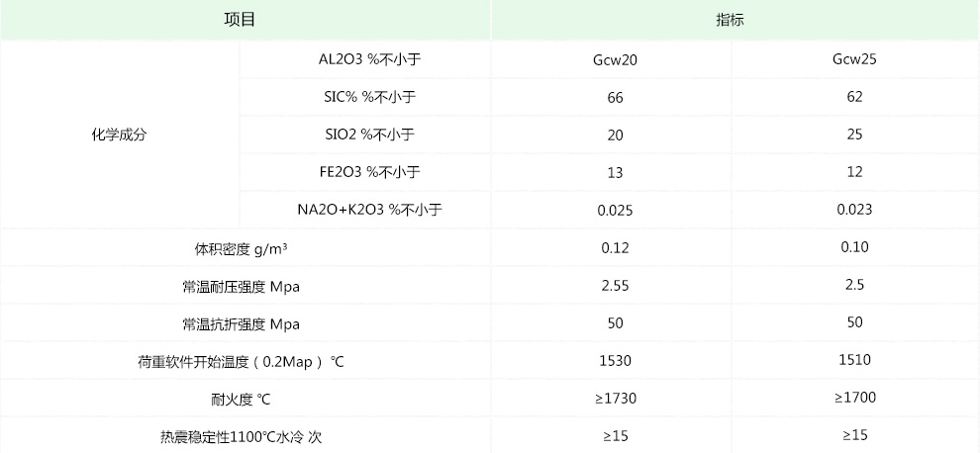Click the Gcw25 column label
Screen dimensions: 980x453
point(855,58)
